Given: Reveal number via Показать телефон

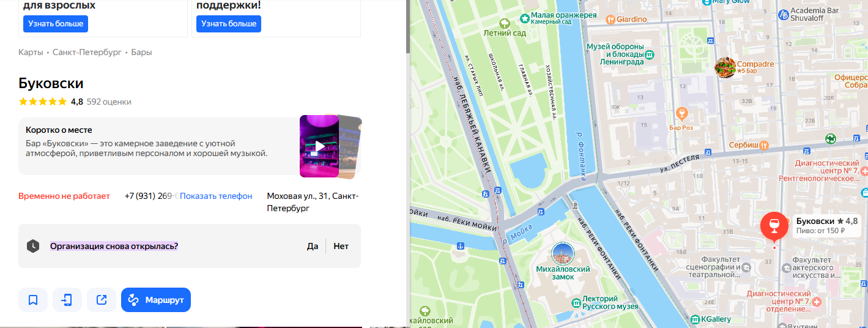Looking at the screenshot, I should tap(216, 196).
